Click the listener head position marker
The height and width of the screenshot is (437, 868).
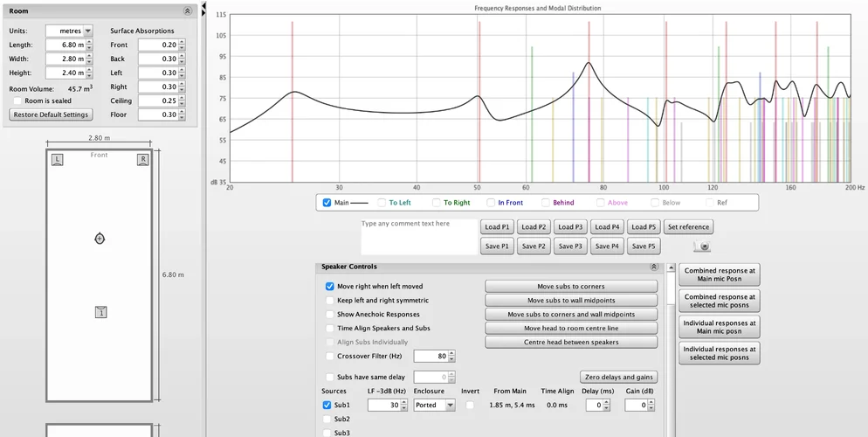(x=100, y=239)
